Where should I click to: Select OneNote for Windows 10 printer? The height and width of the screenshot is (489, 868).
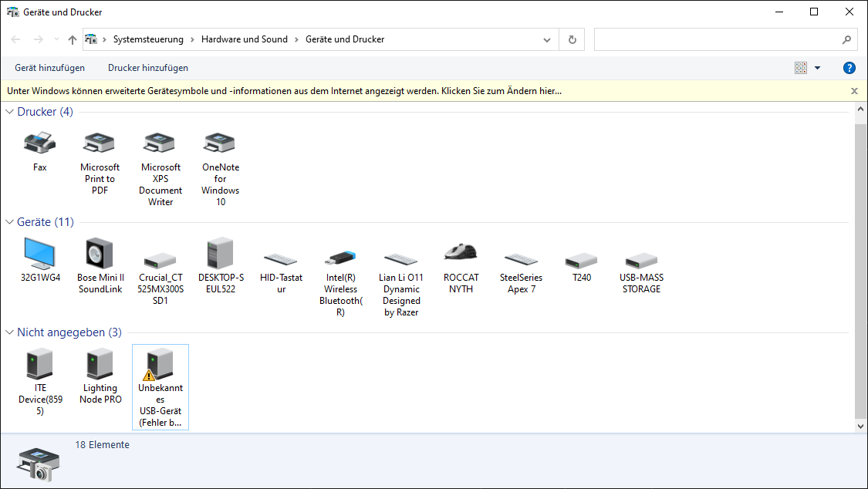pyautogui.click(x=221, y=143)
